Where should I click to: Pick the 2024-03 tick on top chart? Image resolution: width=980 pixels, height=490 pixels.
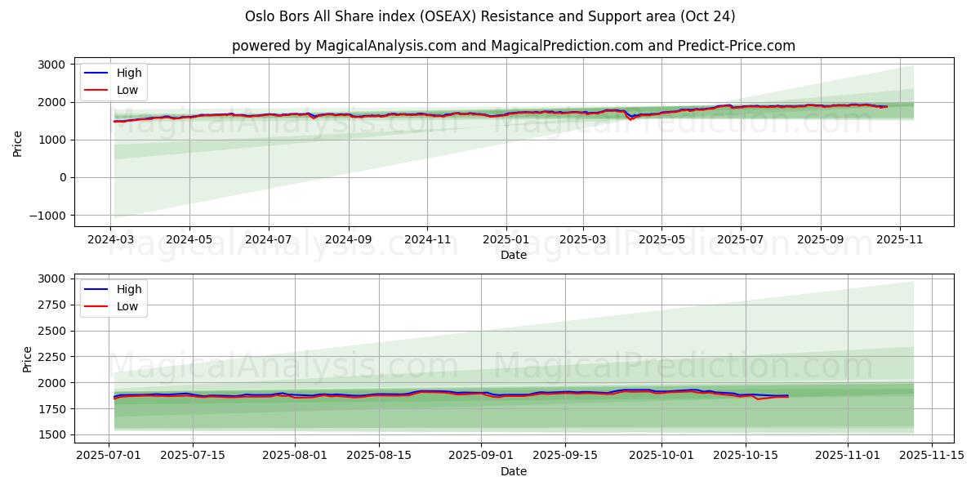111,240
